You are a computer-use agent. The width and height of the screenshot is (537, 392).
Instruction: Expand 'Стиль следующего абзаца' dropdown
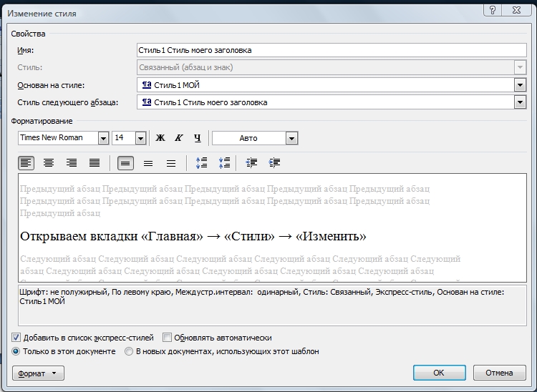(x=520, y=102)
